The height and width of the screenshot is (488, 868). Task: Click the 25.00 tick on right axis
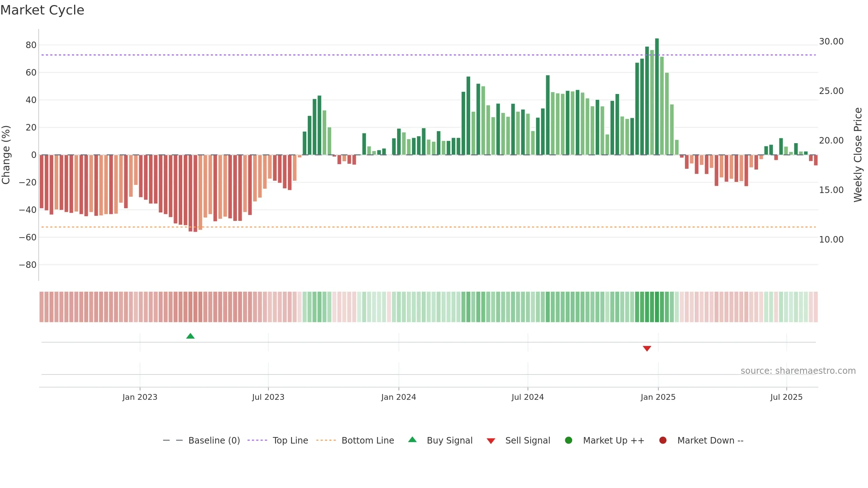pos(831,91)
